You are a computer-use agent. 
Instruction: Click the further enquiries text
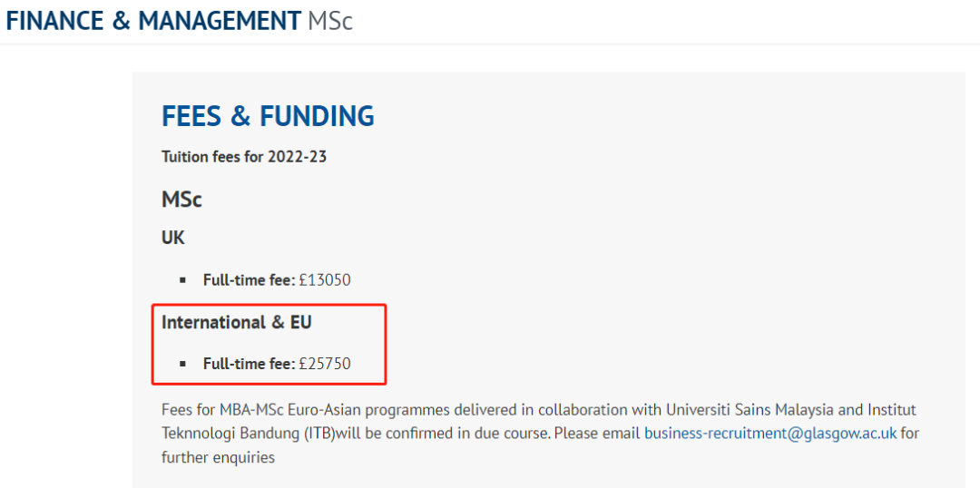tap(218, 457)
